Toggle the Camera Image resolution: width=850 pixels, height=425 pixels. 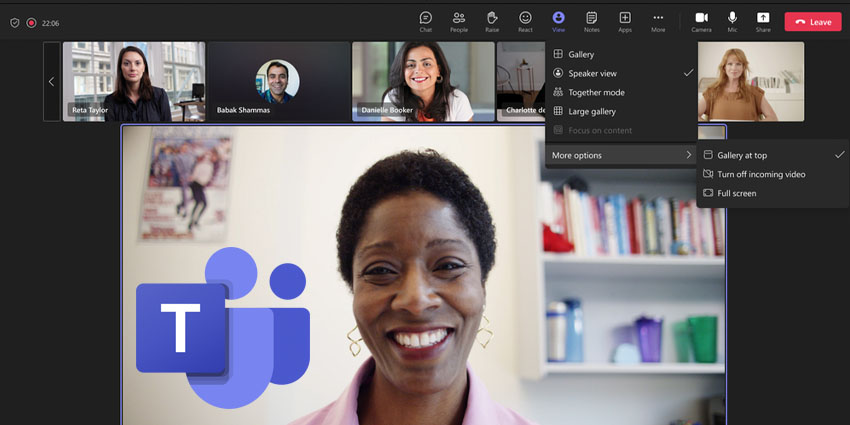701,22
